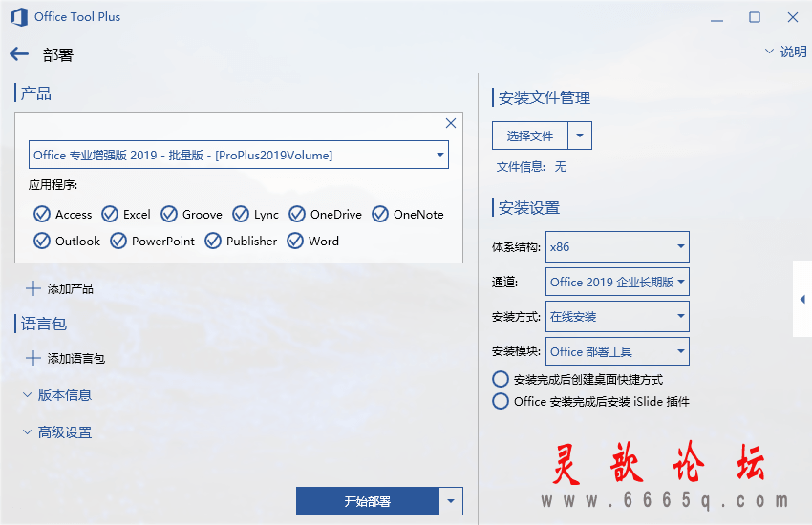Expand the right side panel arrow

pos(802,299)
